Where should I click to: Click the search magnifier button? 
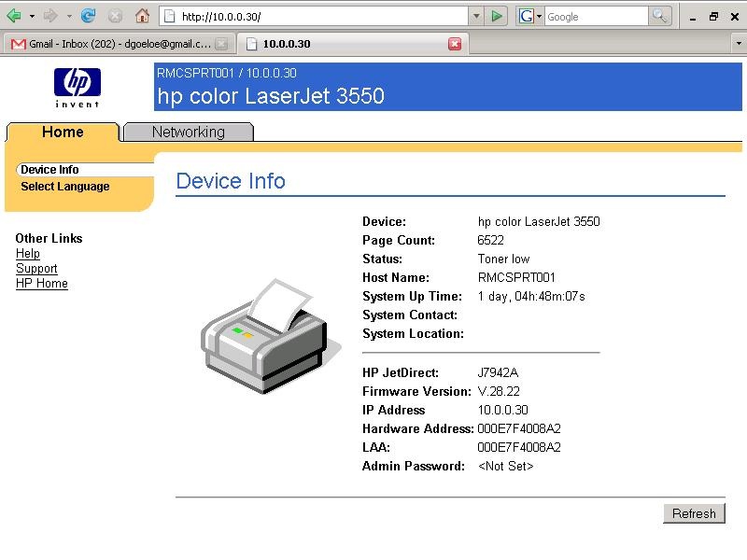[660, 17]
